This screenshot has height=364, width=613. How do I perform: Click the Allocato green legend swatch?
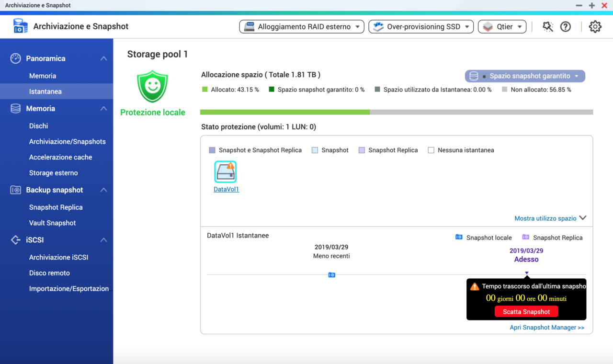pos(205,90)
